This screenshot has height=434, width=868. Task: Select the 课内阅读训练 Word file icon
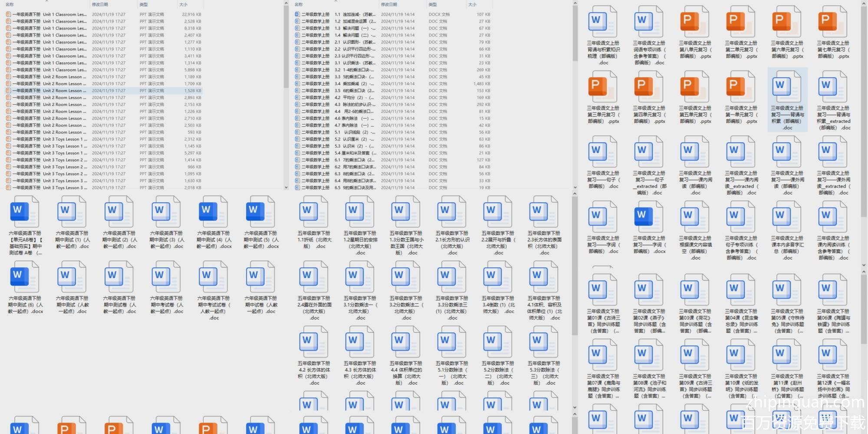tap(833, 217)
